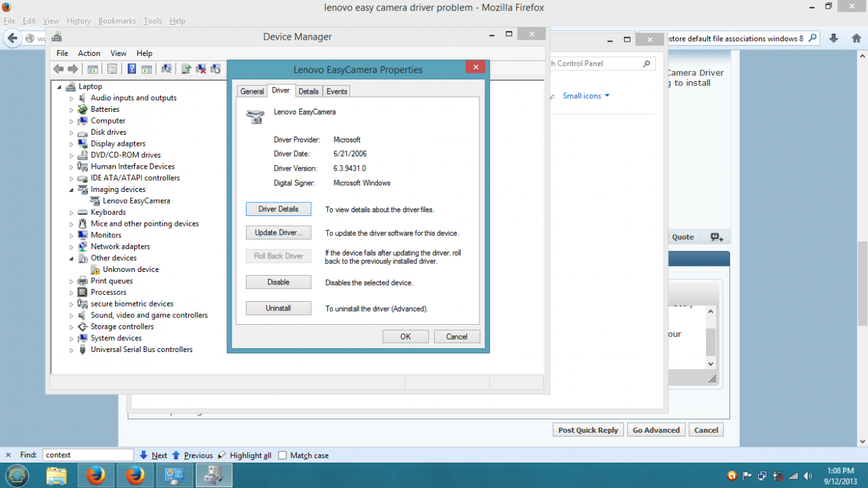This screenshot has height=488, width=868.
Task: Click Uninstall toolbar icon with red X
Action: pyautogui.click(x=201, y=69)
